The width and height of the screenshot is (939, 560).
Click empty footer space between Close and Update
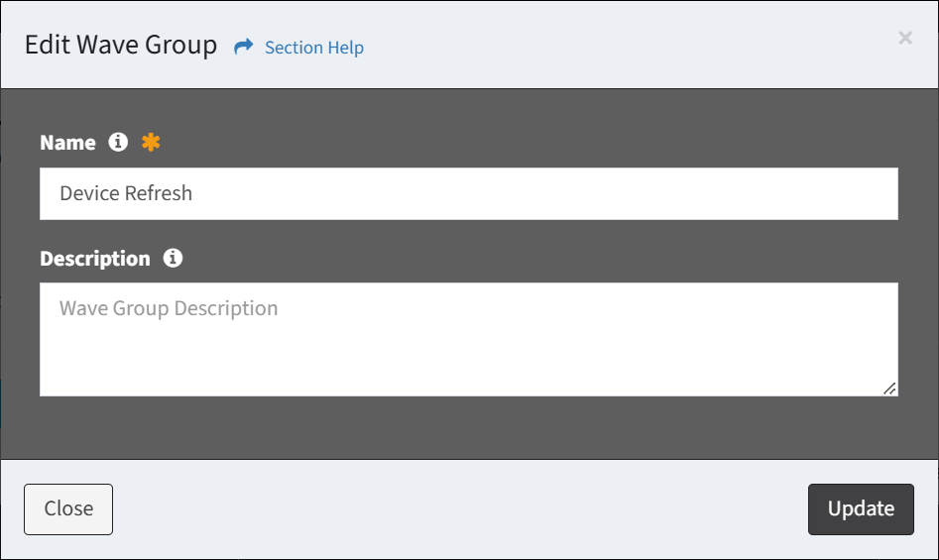point(456,508)
